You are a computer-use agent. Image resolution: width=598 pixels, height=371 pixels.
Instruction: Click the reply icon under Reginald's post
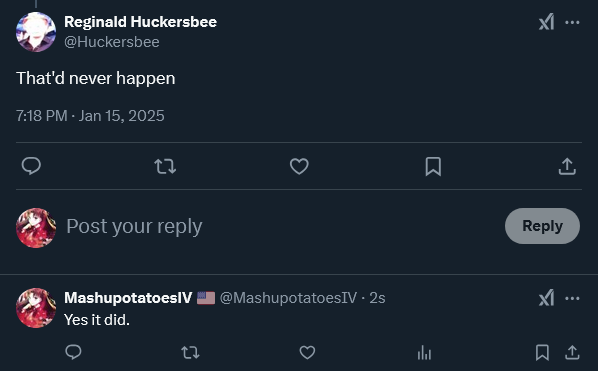click(x=31, y=166)
